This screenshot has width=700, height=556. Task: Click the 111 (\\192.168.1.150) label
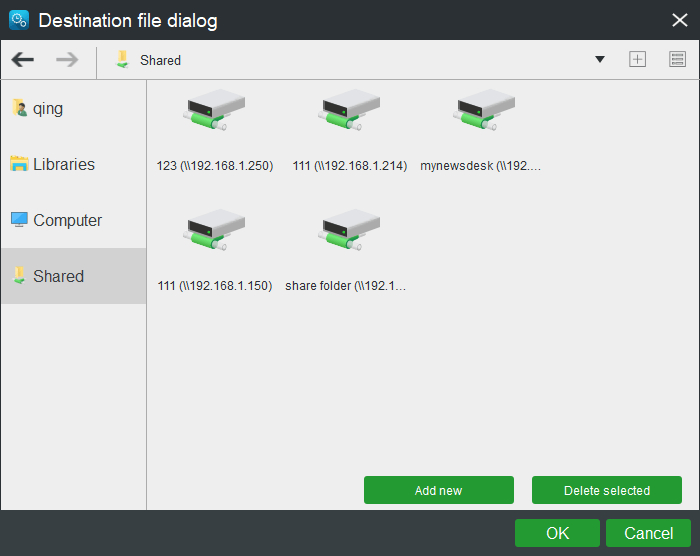215,286
